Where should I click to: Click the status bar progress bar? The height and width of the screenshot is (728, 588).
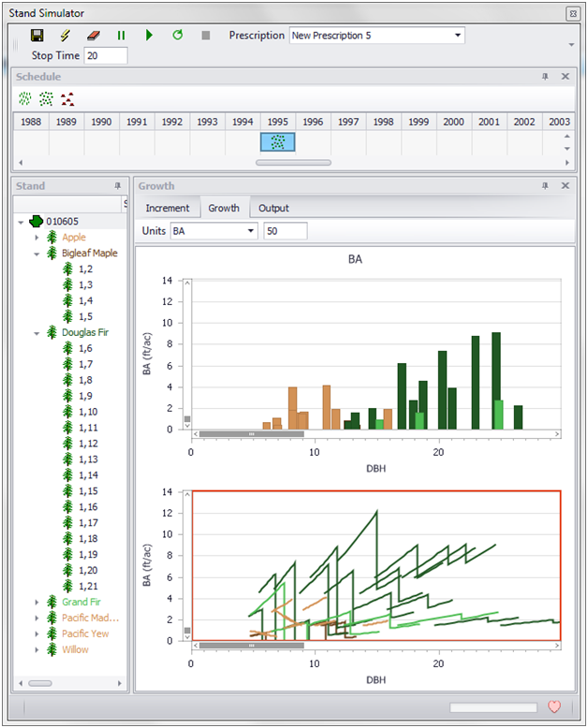click(493, 707)
